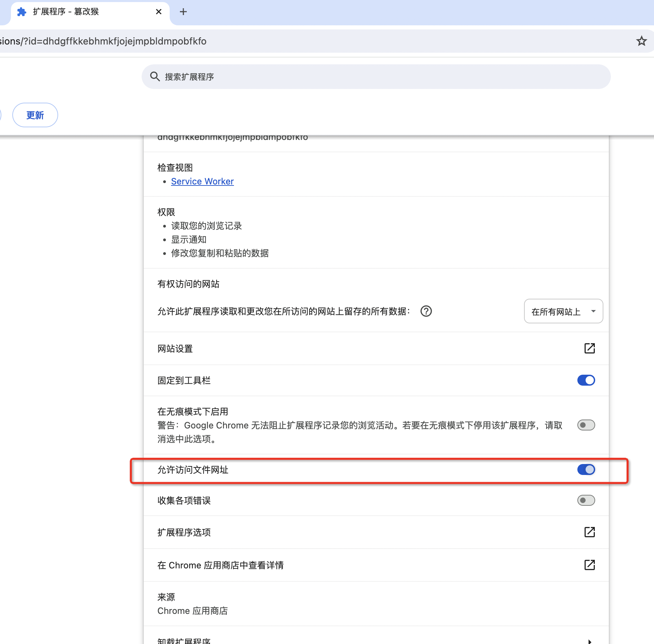Viewport: 654px width, 644px height.
Task: Click the 搜索扩展程序 search field
Action: pos(376,77)
